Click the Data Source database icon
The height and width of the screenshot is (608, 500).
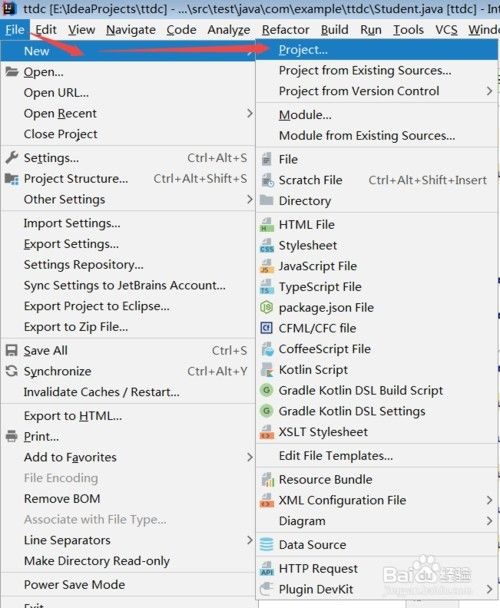pos(267,545)
